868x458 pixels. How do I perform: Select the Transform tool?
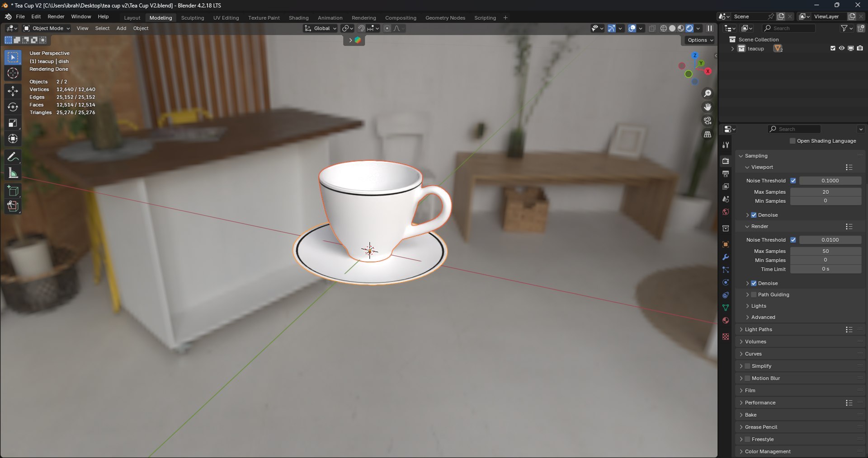coord(13,139)
